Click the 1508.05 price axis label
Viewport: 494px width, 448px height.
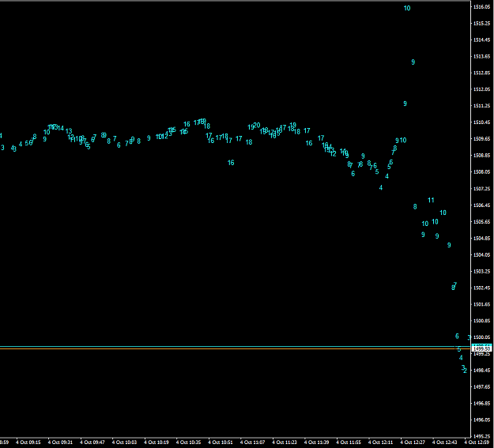481,172
